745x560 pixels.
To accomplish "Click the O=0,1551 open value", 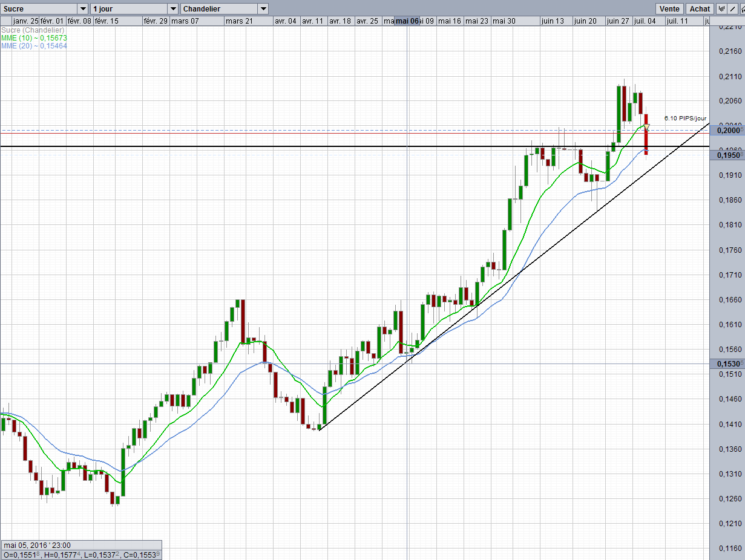I will click(22, 555).
